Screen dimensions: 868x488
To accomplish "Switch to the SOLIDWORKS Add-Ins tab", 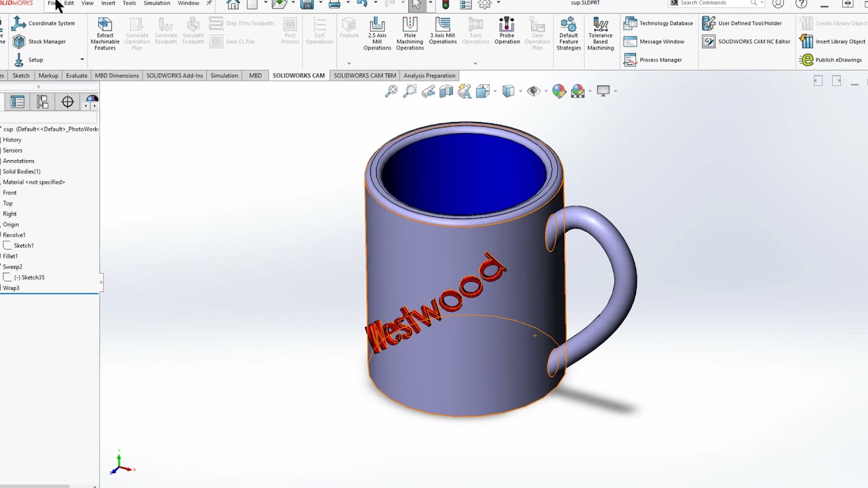I will click(174, 75).
